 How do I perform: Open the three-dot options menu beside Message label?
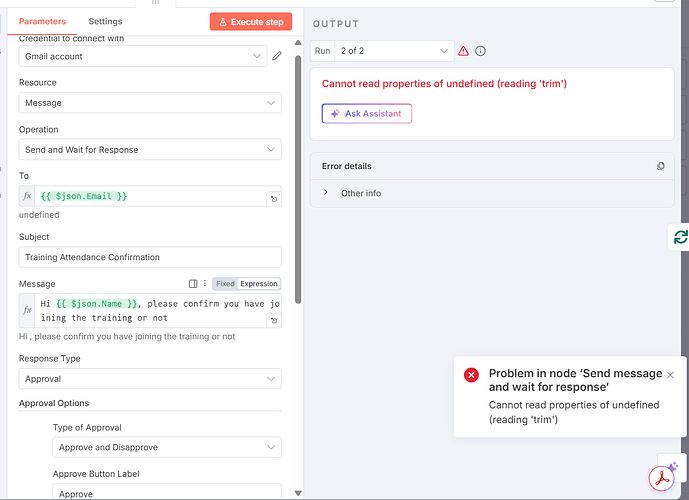[x=205, y=284]
